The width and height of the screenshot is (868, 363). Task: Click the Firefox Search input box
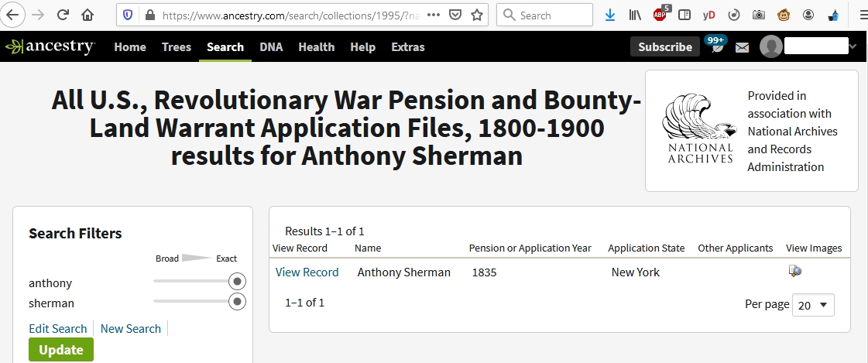coord(544,15)
